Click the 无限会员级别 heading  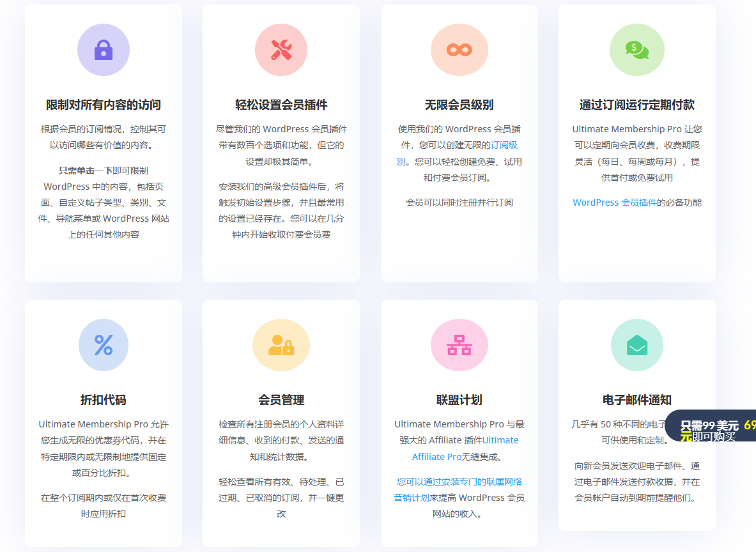(x=459, y=105)
